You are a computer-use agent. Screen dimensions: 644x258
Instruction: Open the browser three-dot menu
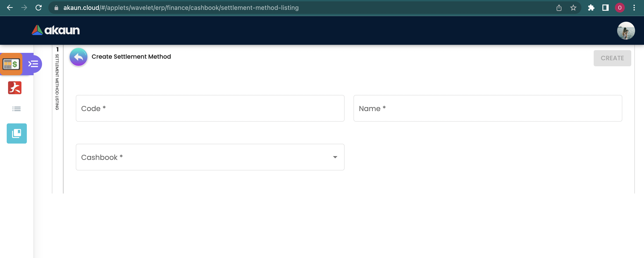tap(634, 8)
